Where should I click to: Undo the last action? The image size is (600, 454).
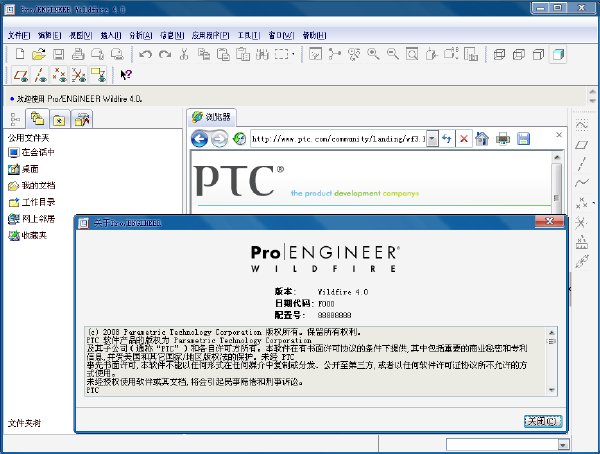coord(145,54)
